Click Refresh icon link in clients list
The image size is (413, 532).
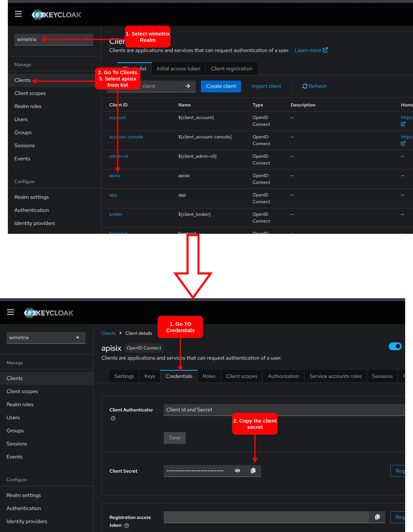pos(314,86)
